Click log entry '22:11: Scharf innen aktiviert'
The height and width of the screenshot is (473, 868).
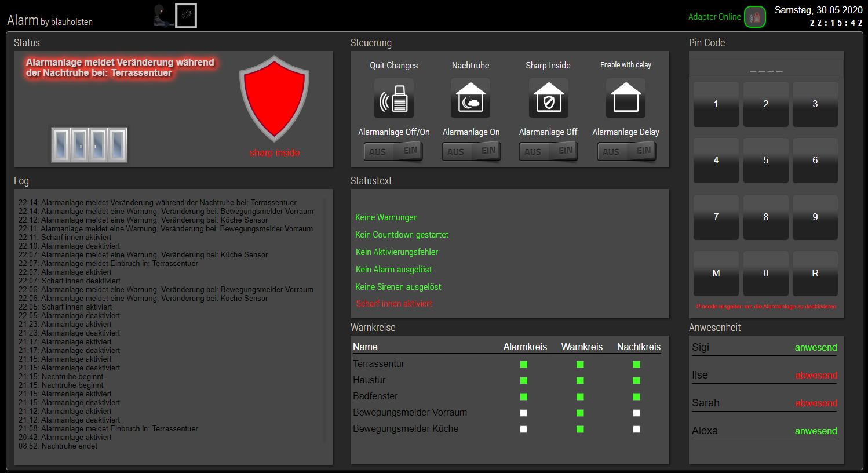point(65,238)
